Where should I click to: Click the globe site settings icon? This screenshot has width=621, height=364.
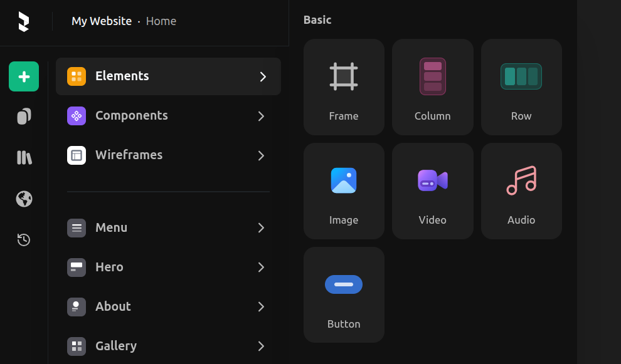pyautogui.click(x=24, y=199)
